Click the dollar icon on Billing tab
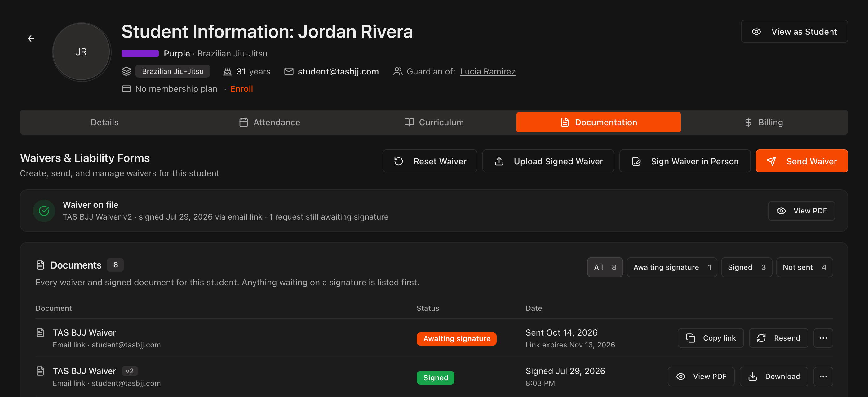Viewport: 868px width, 397px height. pyautogui.click(x=748, y=122)
